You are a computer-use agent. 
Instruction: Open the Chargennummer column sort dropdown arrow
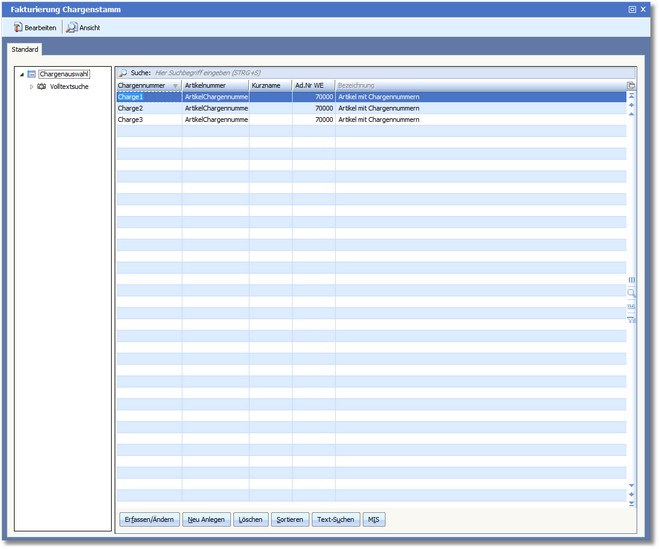point(176,86)
